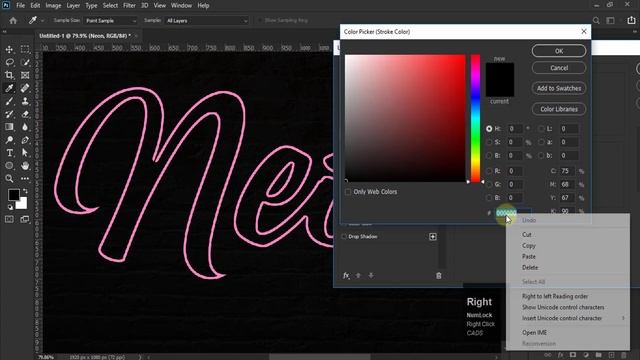The height and width of the screenshot is (360, 640).
Task: Click the delete trash icon in Layer Style
Action: (x=439, y=276)
